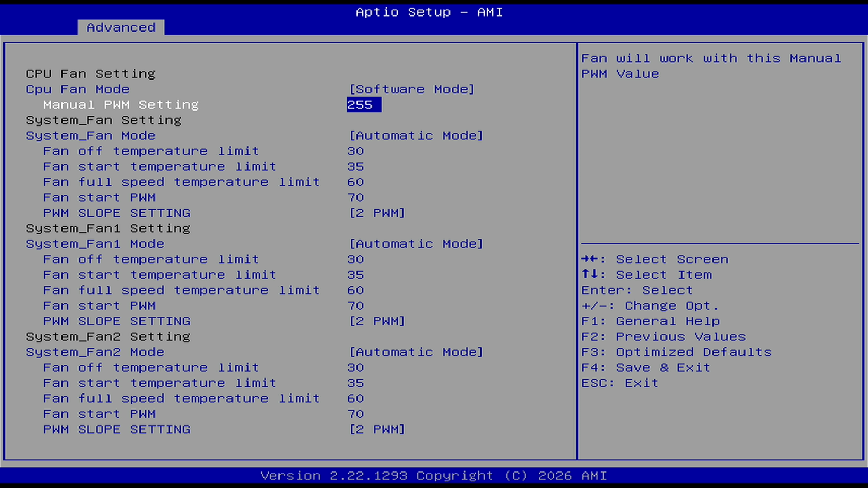Click value 30 for System_Fan2 fan off limit

(x=355, y=368)
